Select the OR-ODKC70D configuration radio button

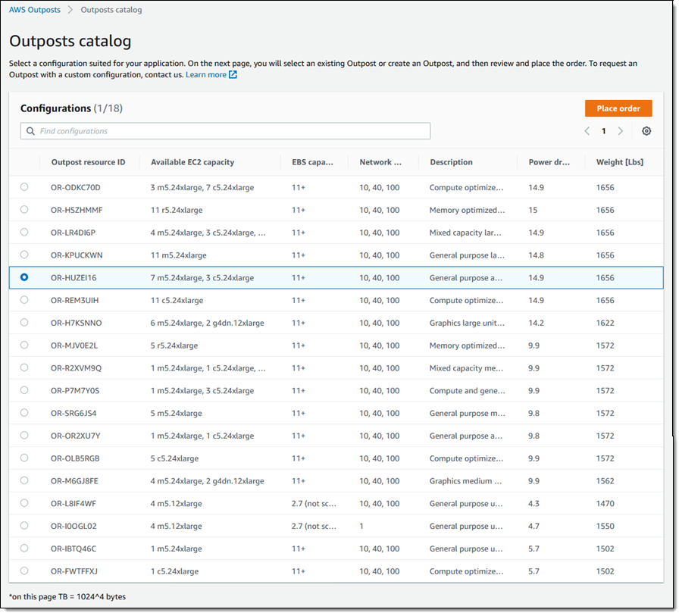[24, 187]
